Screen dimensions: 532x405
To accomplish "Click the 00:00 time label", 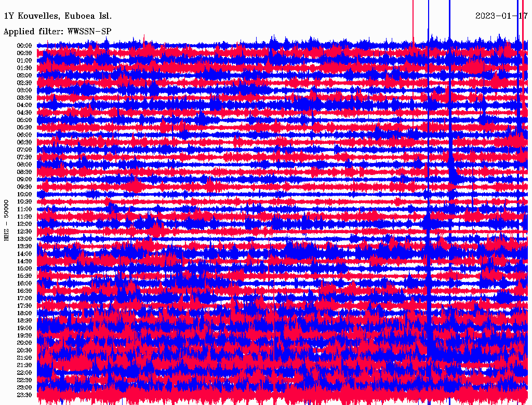I will (24, 46).
